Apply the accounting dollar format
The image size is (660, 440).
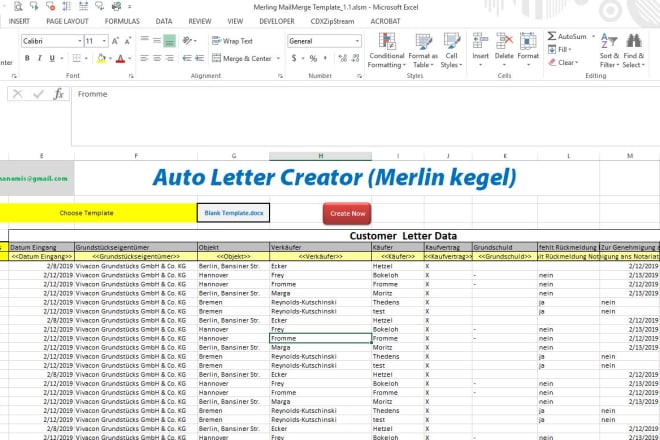coord(294,58)
